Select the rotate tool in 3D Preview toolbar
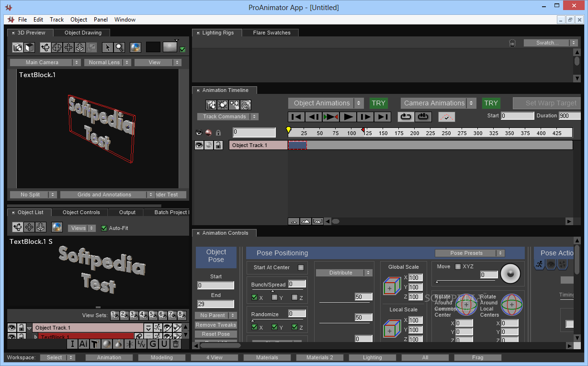588x366 pixels. (x=57, y=47)
